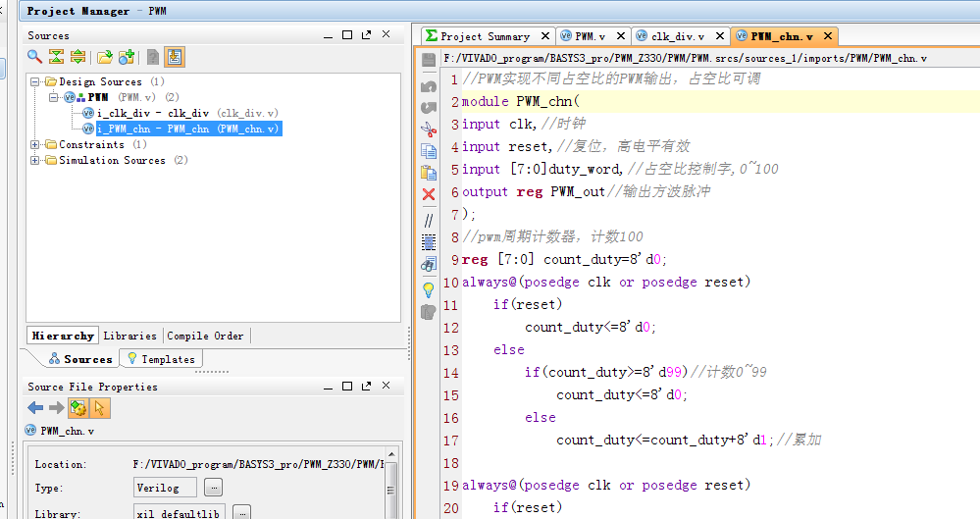Click the Source File Properties vertical scrollbar

393,486
